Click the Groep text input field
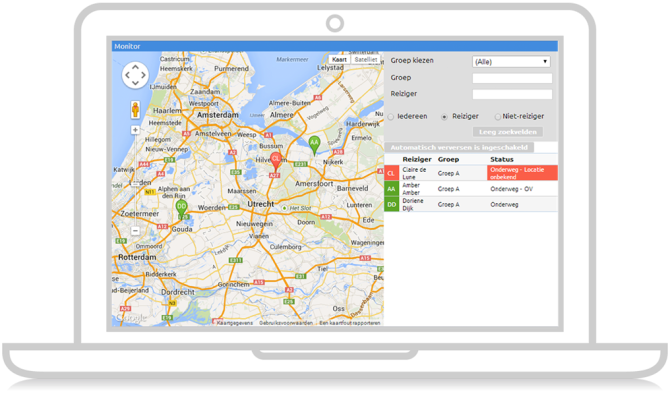Screen dimensions: 670x400 (x=511, y=78)
